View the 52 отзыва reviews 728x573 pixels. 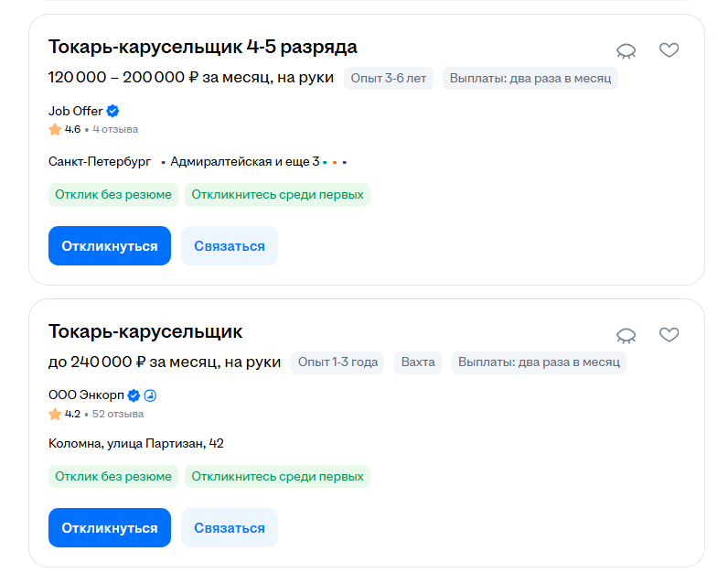point(118,414)
